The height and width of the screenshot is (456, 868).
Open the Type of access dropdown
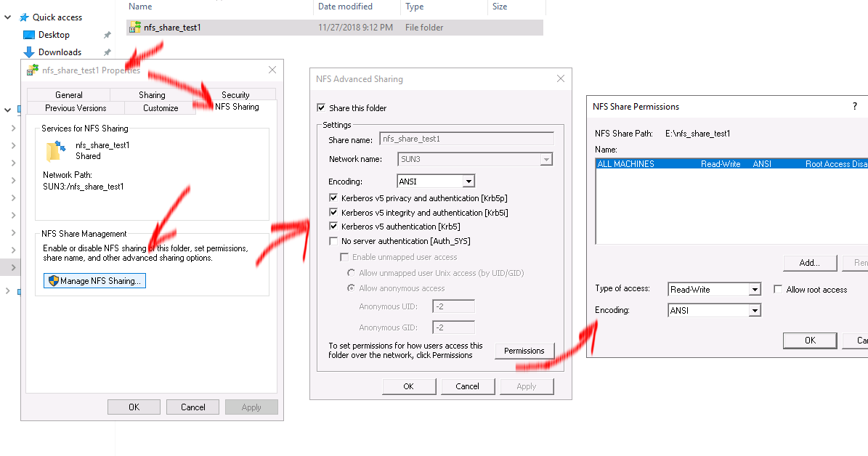[755, 289]
